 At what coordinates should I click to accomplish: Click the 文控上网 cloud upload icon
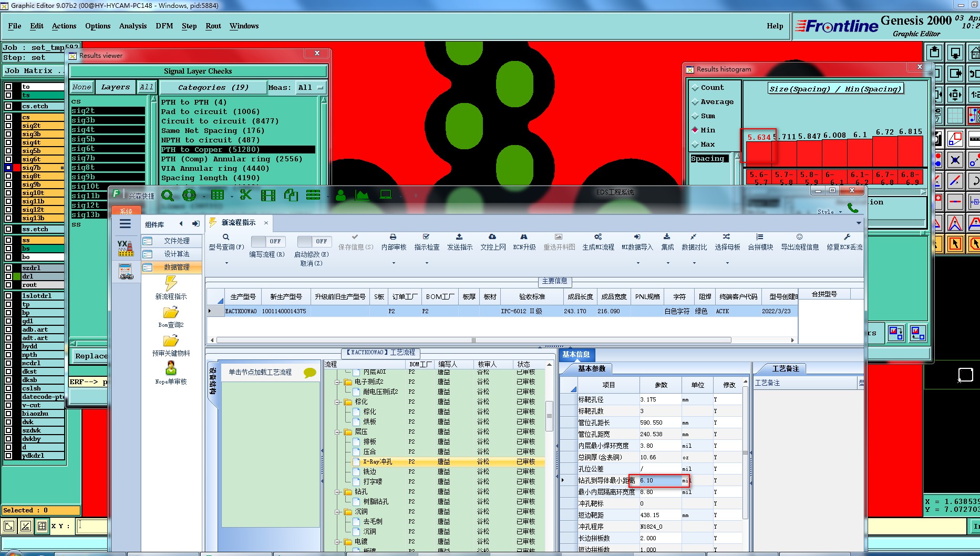[492, 237]
